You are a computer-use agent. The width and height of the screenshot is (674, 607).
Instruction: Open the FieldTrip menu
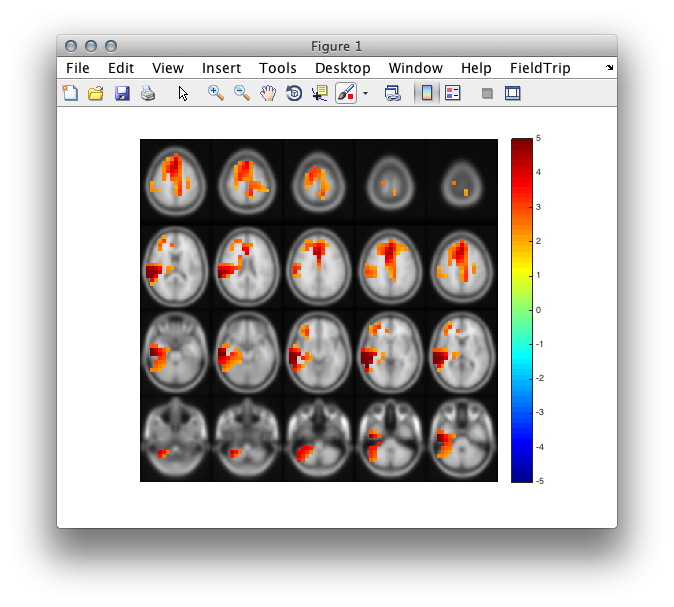pyautogui.click(x=540, y=68)
